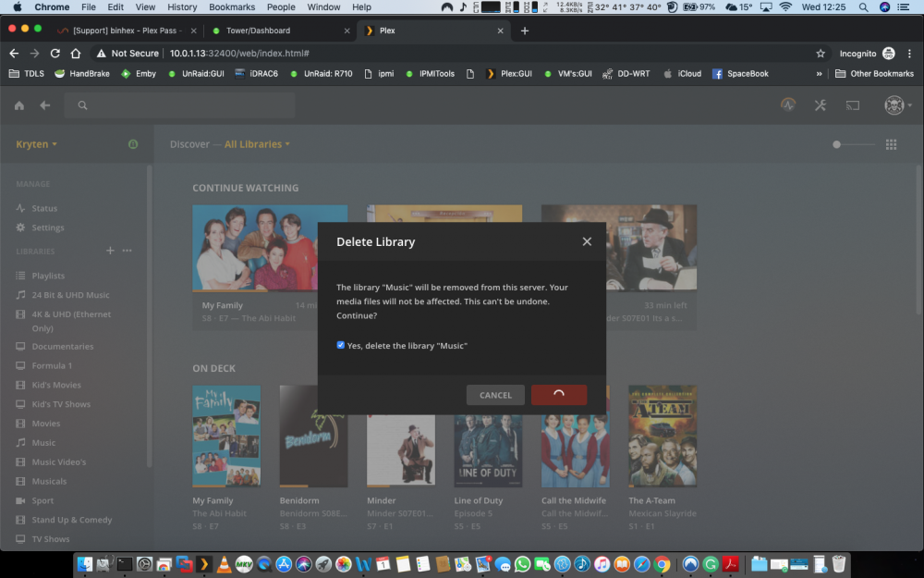
Task: Open a new Chrome tab
Action: coord(525,31)
